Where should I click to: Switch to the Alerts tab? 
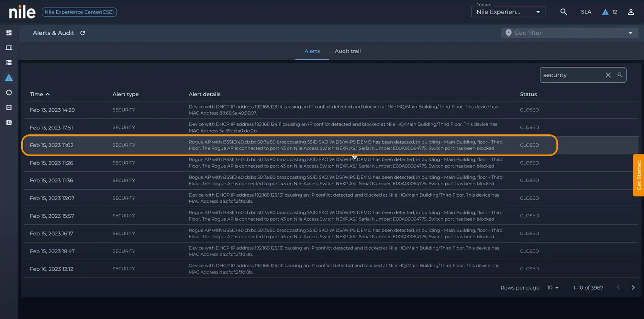(312, 51)
